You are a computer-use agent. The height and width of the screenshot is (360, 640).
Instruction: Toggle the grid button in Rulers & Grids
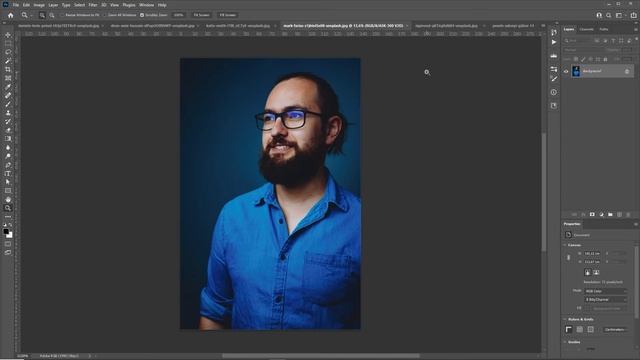(x=580, y=329)
